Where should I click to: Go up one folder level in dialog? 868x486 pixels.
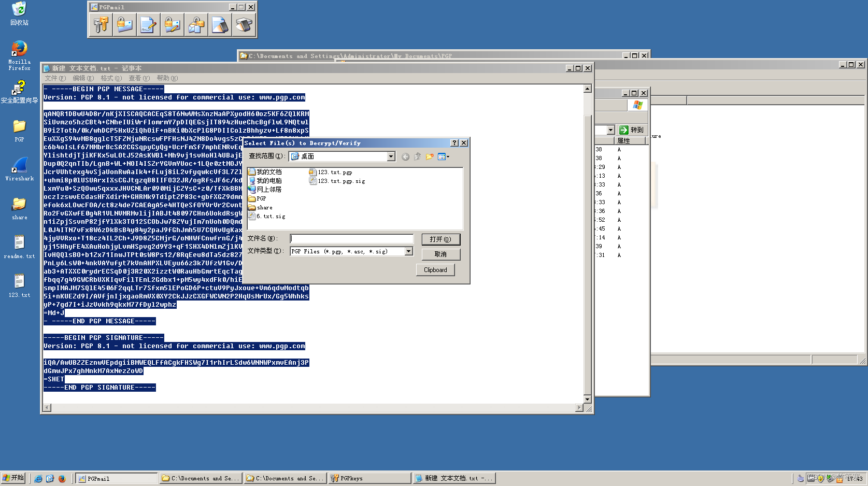(417, 156)
